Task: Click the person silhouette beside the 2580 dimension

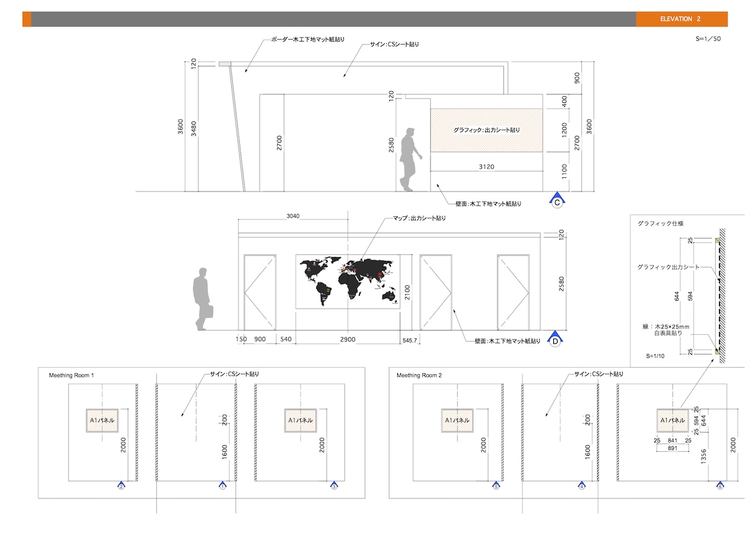Action: point(410,159)
